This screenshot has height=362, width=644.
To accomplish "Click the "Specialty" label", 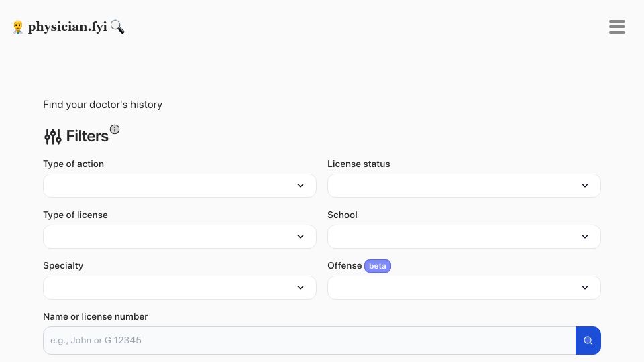I will 63,265.
